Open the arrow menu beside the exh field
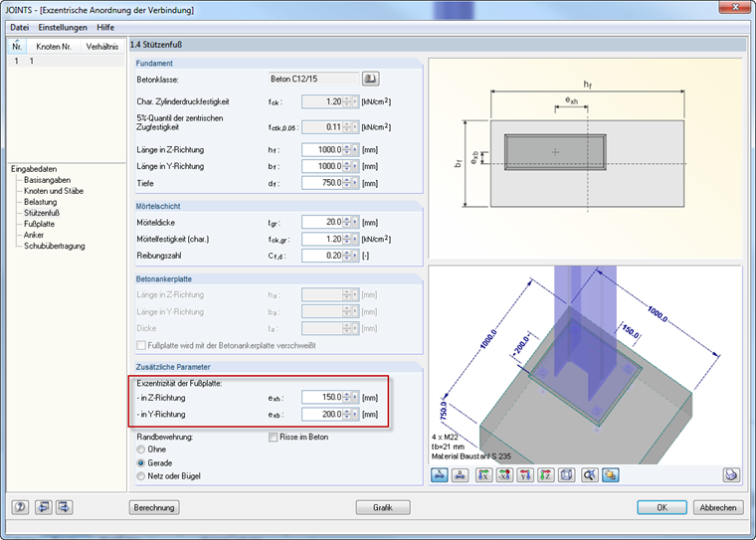This screenshot has width=756, height=540. pyautogui.click(x=355, y=397)
